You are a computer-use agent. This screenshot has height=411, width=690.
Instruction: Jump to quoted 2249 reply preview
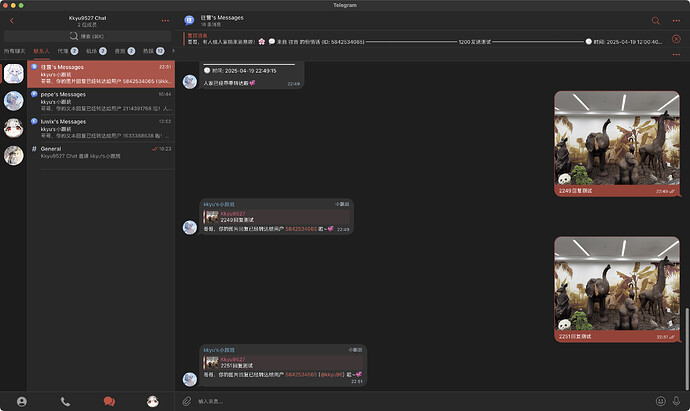(276, 217)
